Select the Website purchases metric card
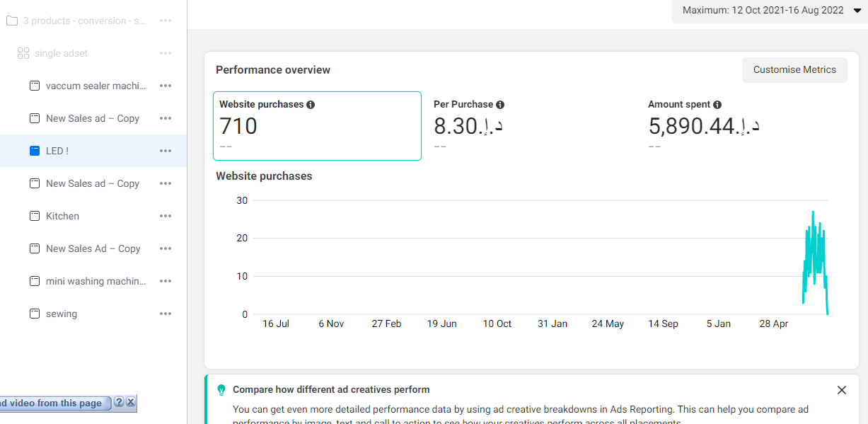Image resolution: width=868 pixels, height=424 pixels. (x=317, y=126)
